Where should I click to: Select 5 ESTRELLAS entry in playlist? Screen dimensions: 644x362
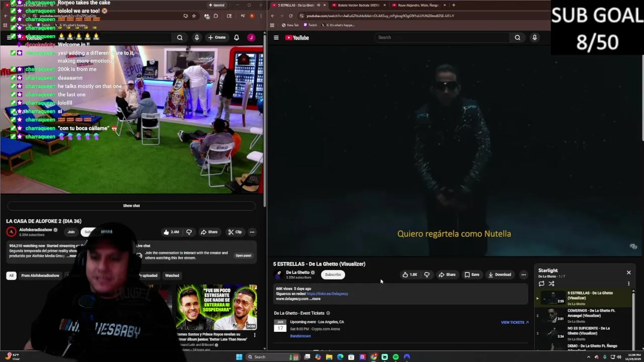click(x=584, y=298)
